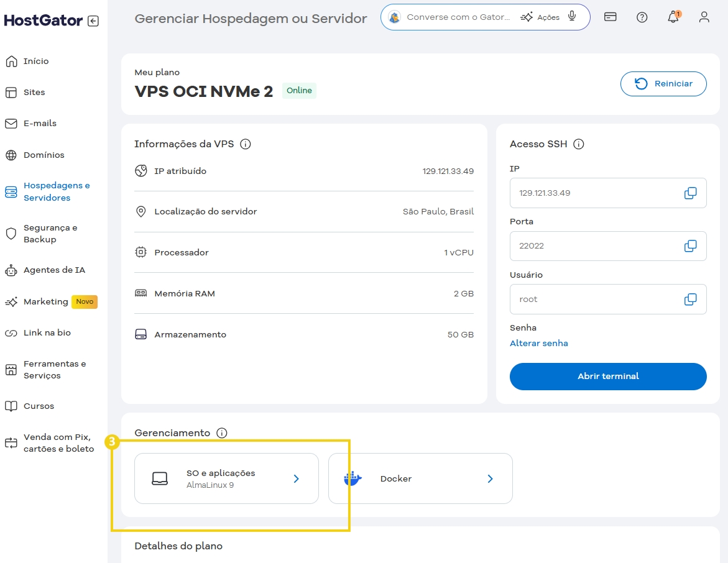Click the Ações sparkle icon
The width and height of the screenshot is (728, 563).
point(525,17)
